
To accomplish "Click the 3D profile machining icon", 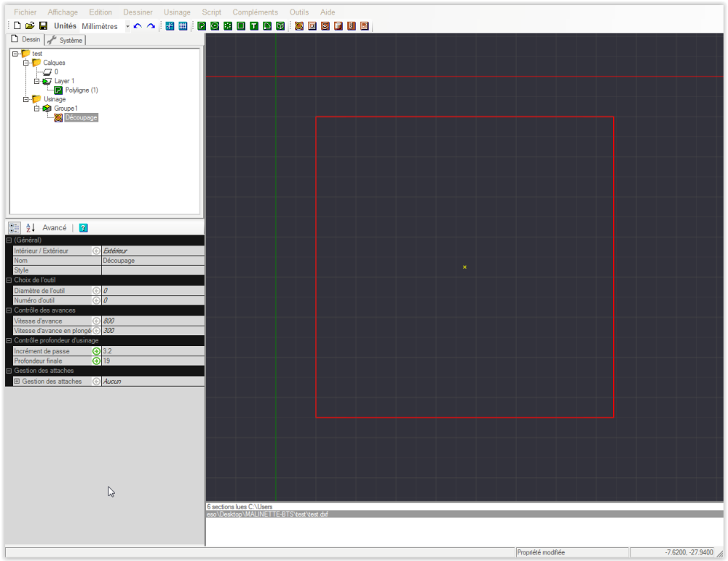I will click(339, 26).
